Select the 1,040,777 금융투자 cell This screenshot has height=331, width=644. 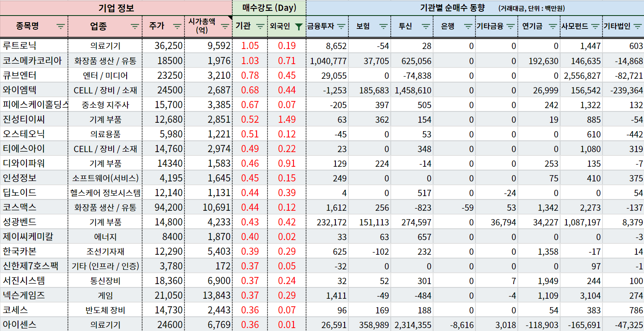point(327,60)
